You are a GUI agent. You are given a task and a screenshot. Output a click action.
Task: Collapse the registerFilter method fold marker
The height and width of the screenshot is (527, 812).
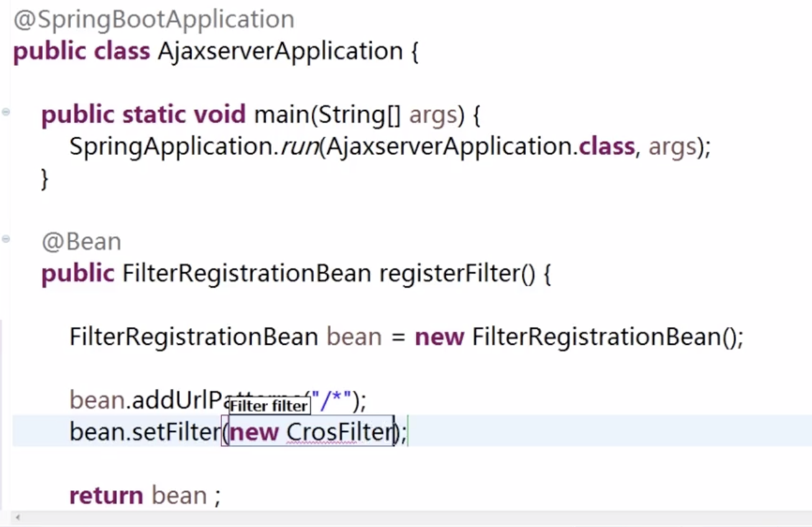point(6,239)
